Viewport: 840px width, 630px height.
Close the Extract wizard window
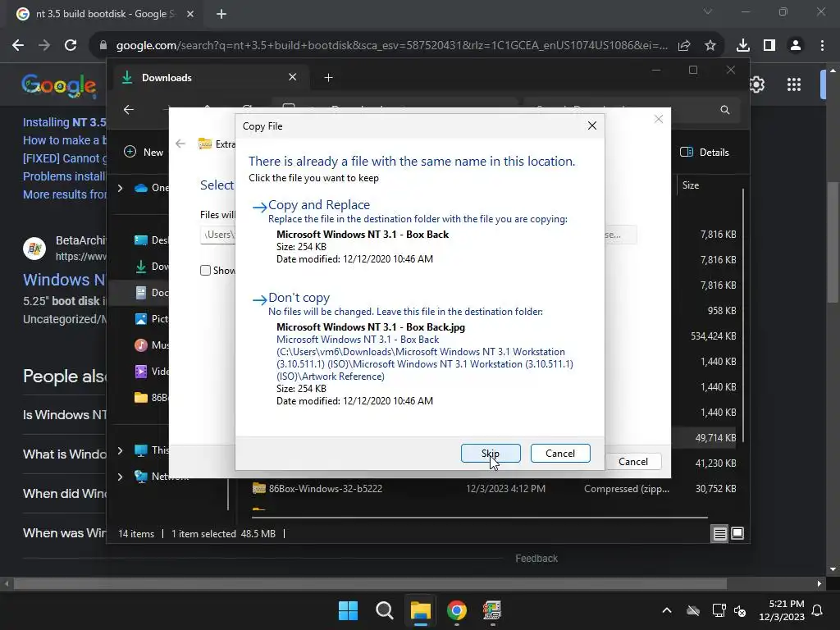[659, 119]
